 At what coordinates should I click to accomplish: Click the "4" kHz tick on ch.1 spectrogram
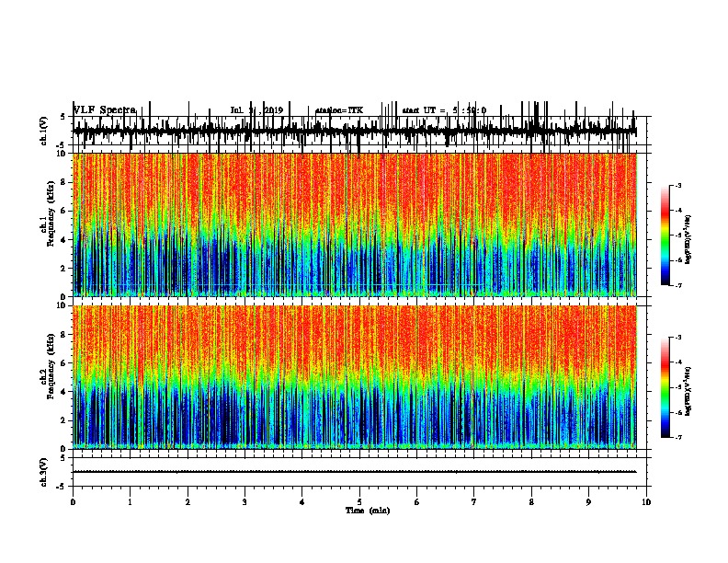coord(64,240)
